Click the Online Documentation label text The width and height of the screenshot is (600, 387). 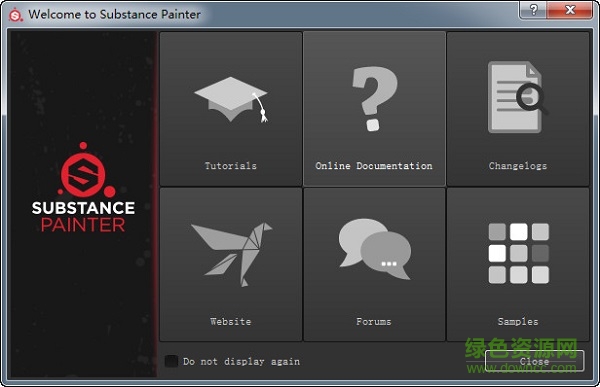pos(374,166)
